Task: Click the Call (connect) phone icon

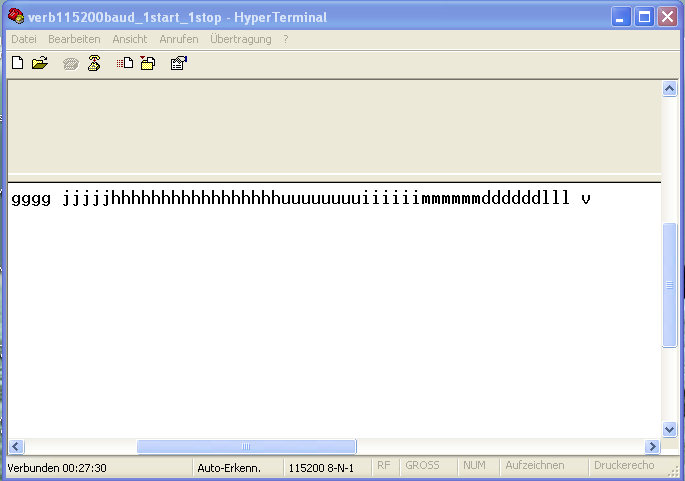Action: tap(71, 63)
